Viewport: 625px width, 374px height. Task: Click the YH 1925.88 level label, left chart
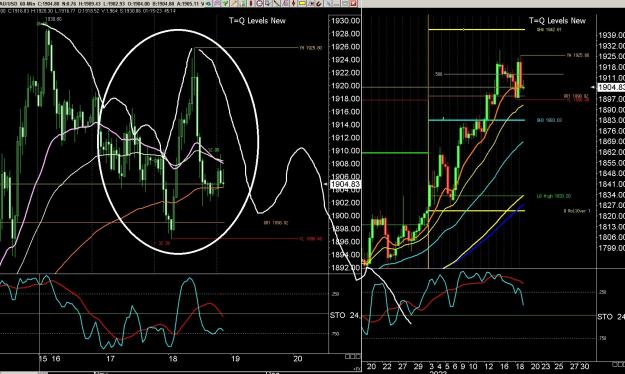[311, 48]
